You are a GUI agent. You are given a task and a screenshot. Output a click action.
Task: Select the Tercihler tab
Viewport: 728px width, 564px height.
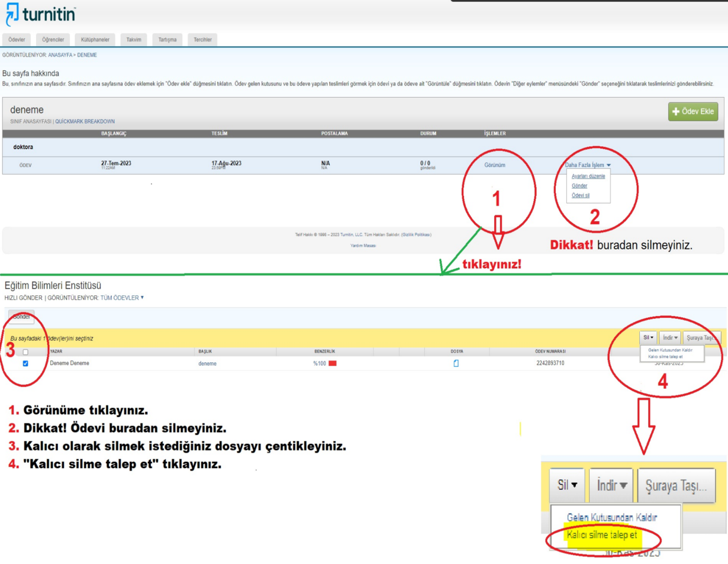202,40
